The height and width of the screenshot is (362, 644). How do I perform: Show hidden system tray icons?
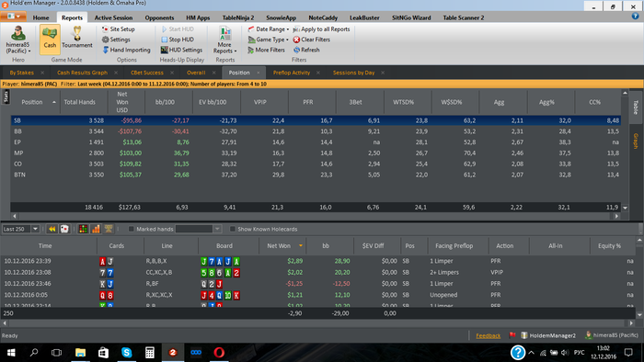531,352
